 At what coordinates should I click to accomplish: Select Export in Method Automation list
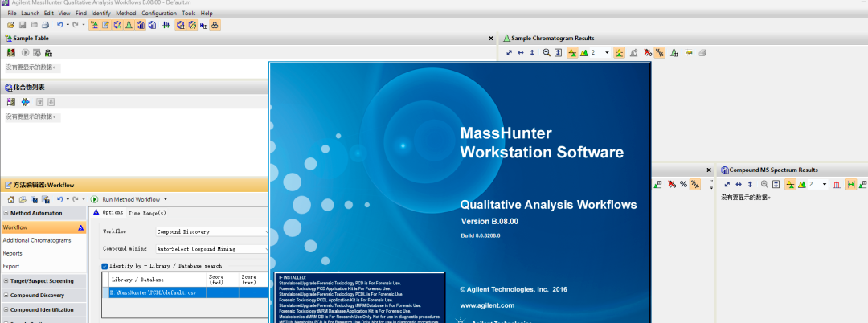[x=11, y=266]
